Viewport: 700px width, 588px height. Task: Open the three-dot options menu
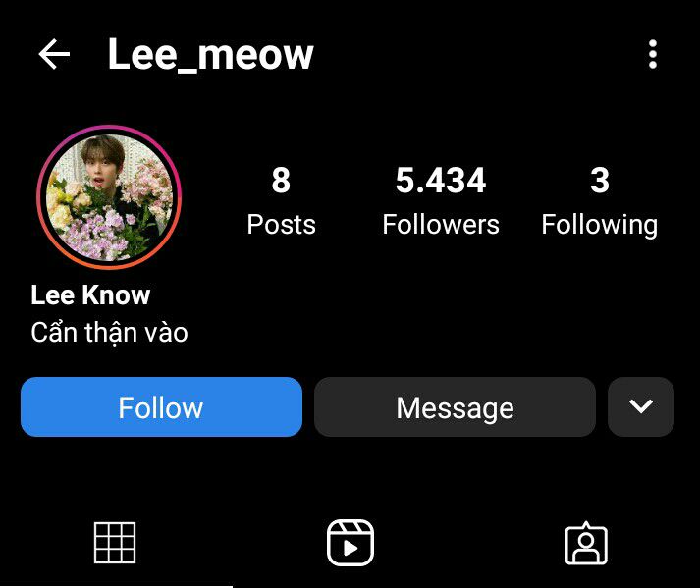[653, 54]
